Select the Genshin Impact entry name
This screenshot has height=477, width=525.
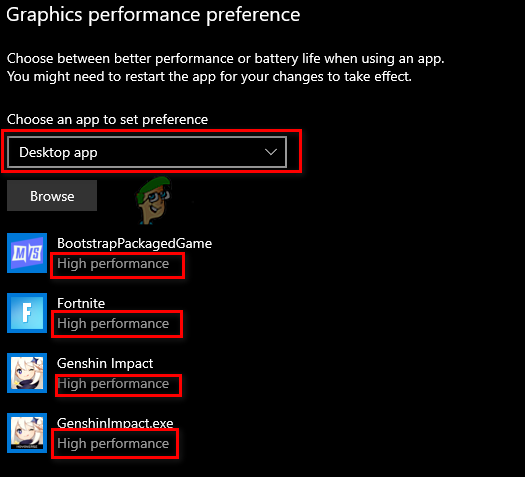[x=105, y=363]
